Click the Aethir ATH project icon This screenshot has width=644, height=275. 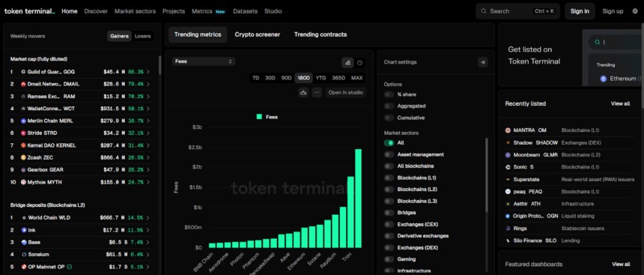pos(508,204)
